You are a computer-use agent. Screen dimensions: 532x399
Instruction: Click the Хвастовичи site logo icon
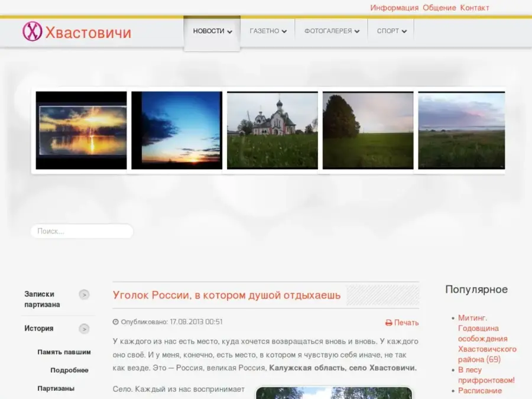click(33, 31)
